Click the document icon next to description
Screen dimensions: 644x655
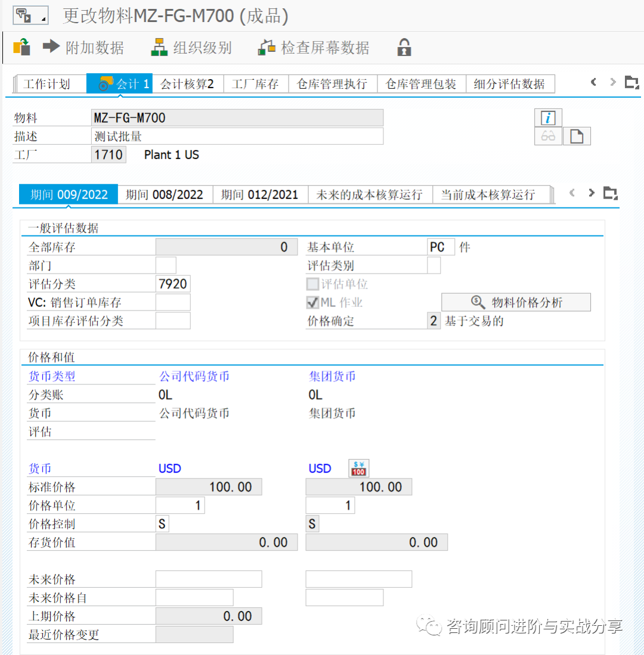577,136
